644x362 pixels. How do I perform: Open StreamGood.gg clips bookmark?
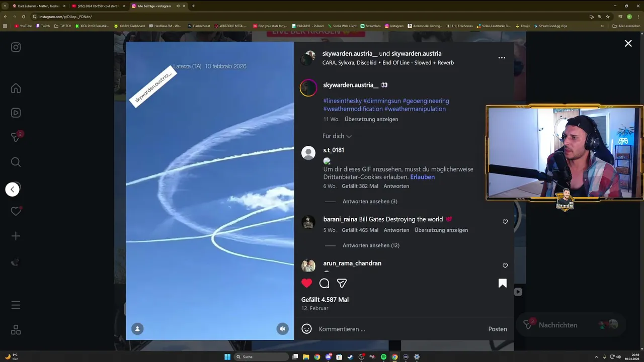(550, 26)
